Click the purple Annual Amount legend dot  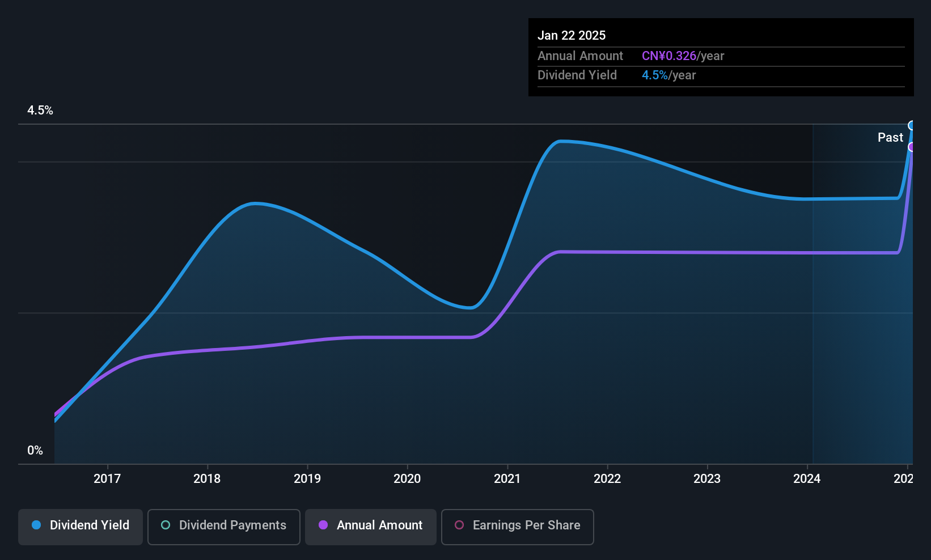tap(323, 526)
